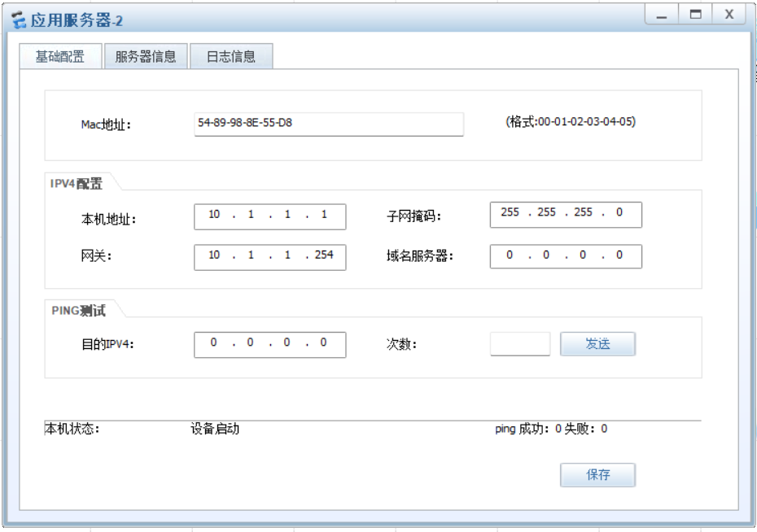The width and height of the screenshot is (757, 532).
Task: Click the 网关 IP input field
Action: pyautogui.click(x=270, y=257)
